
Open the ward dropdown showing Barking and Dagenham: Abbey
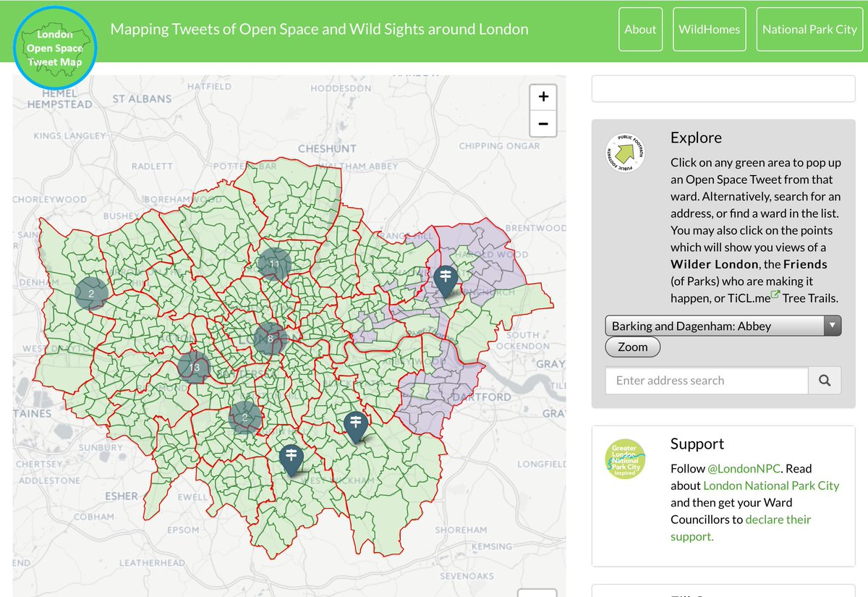pyautogui.click(x=723, y=326)
